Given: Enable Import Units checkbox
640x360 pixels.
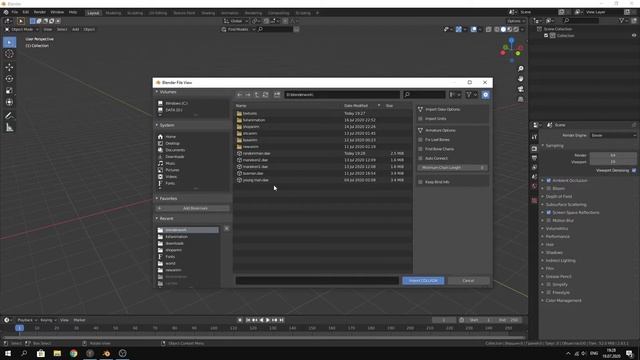Looking at the screenshot, I should point(420,119).
